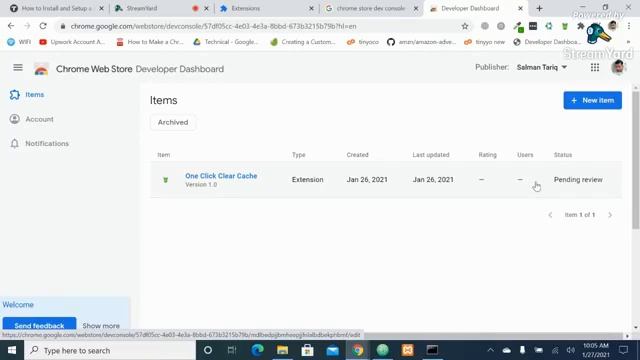Bookmark this page with the star
640x360 pixels.
464,26
